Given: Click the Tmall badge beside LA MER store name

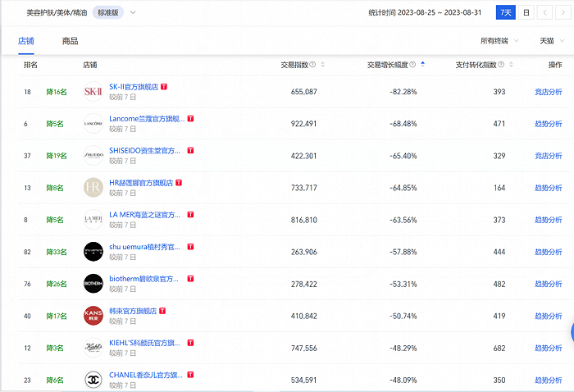Looking at the screenshot, I should point(191,215).
